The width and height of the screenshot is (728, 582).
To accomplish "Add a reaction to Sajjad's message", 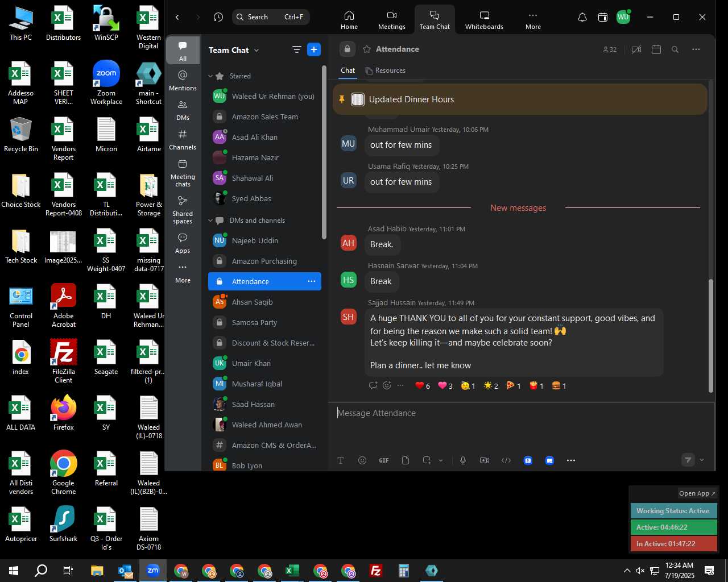I will pos(387,385).
